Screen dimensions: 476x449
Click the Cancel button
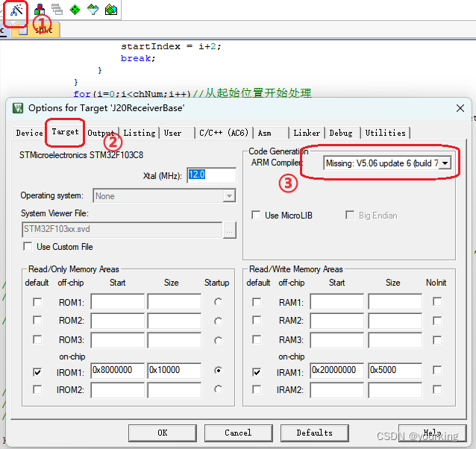point(238,433)
